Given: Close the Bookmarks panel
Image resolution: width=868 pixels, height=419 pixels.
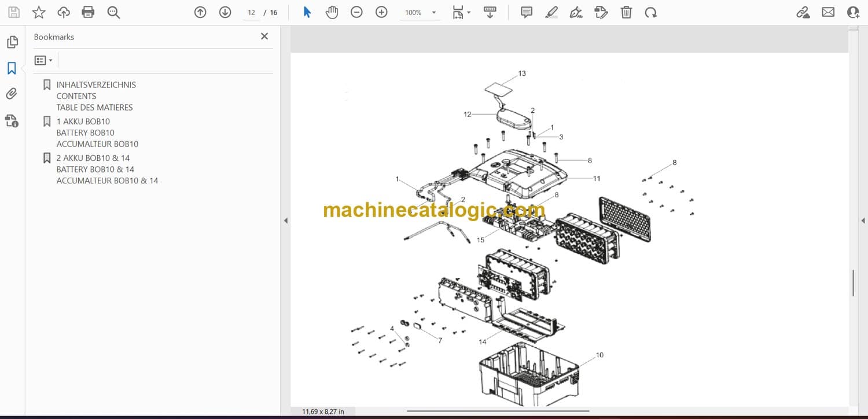Looking at the screenshot, I should 264,36.
